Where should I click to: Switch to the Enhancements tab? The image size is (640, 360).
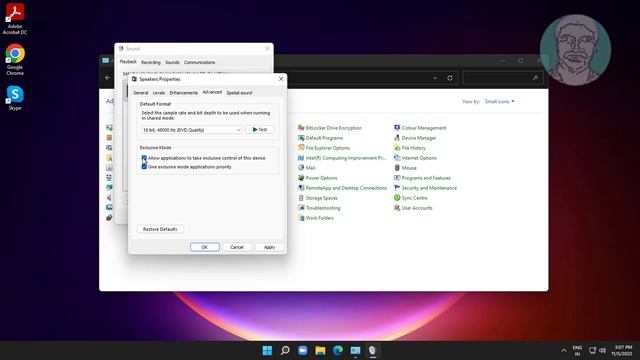point(184,93)
